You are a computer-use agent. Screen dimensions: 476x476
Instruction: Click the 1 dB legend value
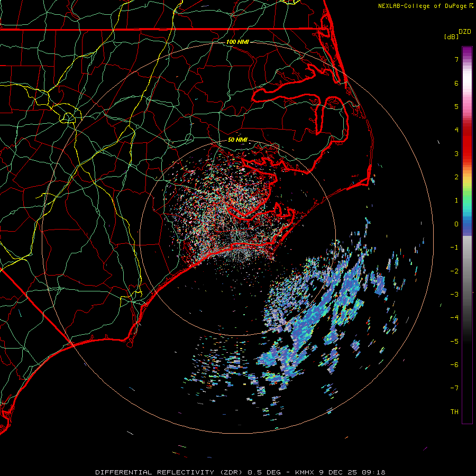(x=456, y=200)
